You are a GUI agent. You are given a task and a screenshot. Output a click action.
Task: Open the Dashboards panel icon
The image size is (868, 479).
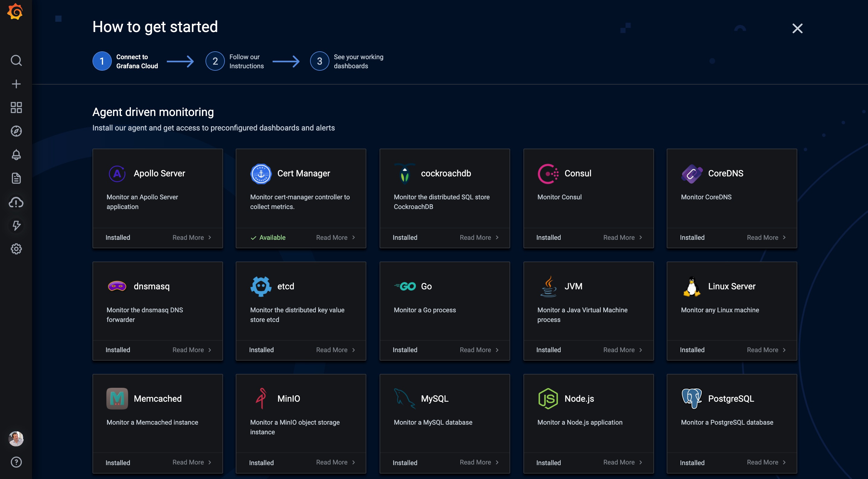click(16, 108)
